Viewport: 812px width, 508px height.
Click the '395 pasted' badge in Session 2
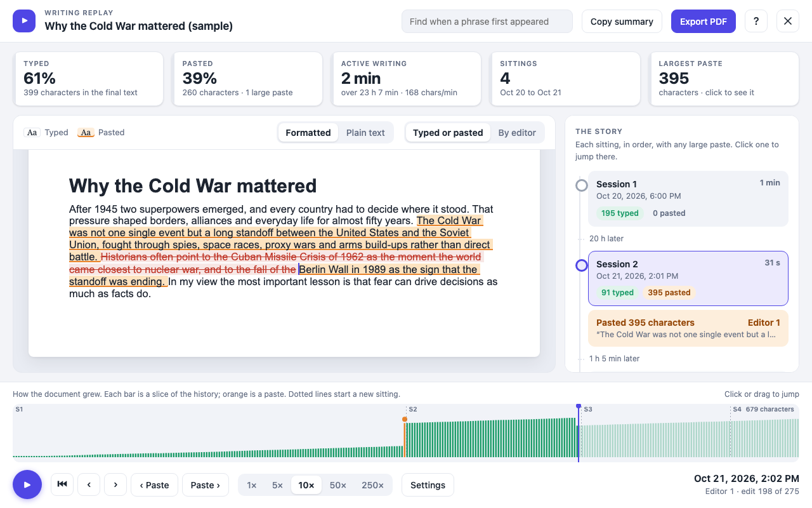(669, 293)
